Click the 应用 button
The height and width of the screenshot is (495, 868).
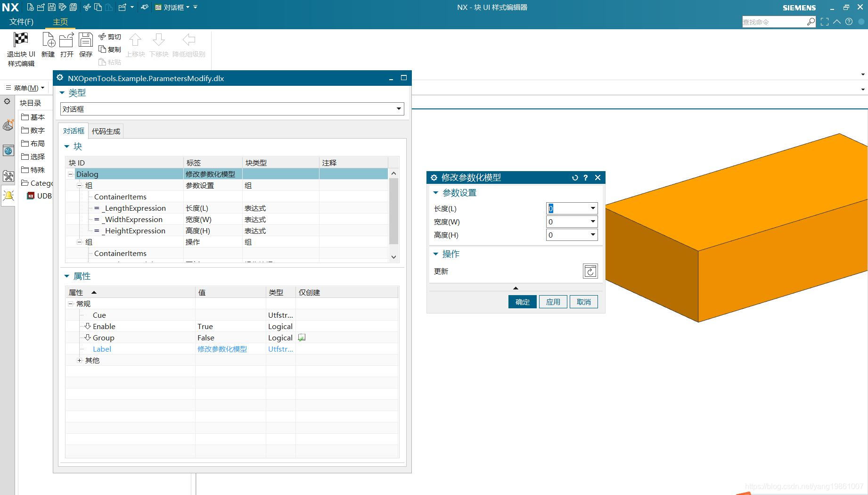coord(553,302)
